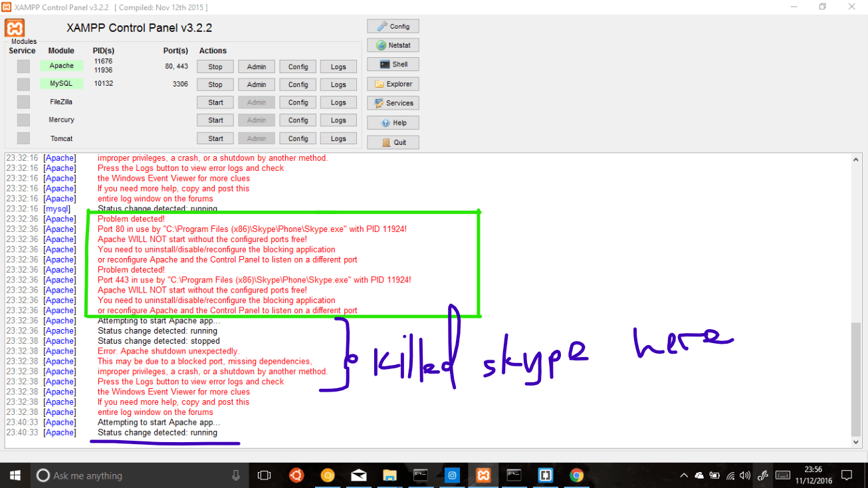Toggle the MySQL service checkbox
Screen dimensions: 868x488
[23, 84]
